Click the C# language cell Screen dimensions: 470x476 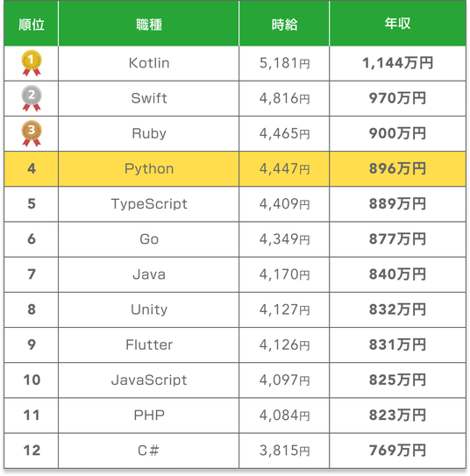point(149,451)
